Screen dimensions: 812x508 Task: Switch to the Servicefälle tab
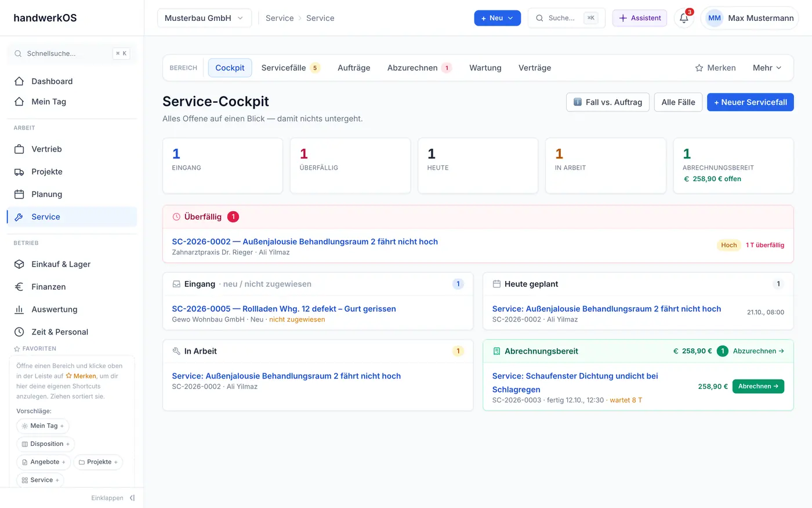pyautogui.click(x=291, y=68)
